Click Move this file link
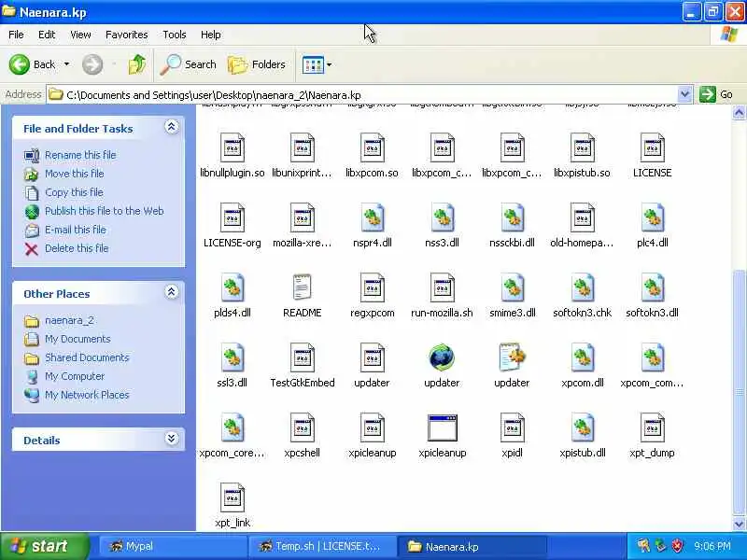This screenshot has height=560, width=747. point(75,174)
